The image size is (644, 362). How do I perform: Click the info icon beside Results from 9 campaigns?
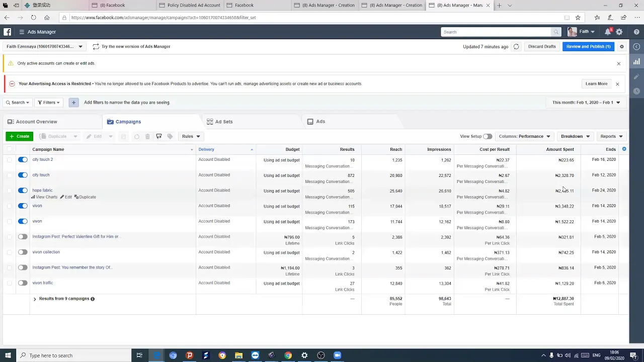(x=93, y=299)
